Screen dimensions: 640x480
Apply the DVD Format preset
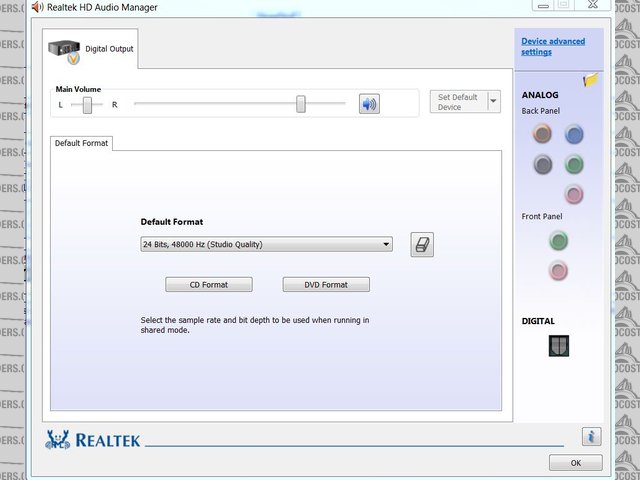point(326,284)
